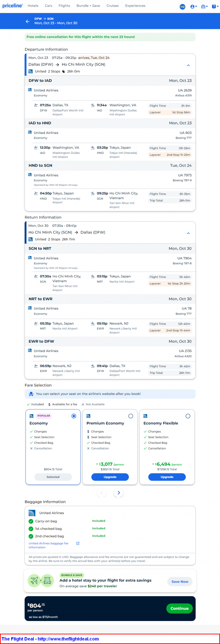Open the trips briefcase menu icon

[204, 7]
